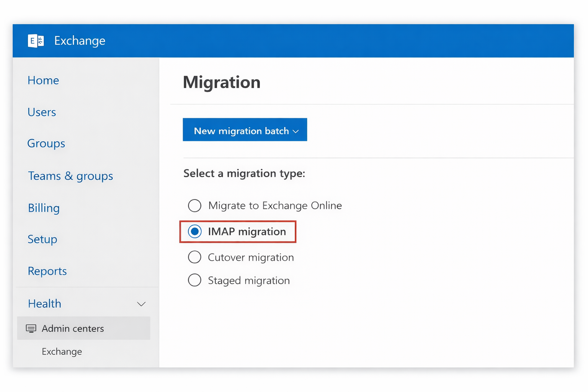Choose the Cutover migration radio button
Viewport: 588px width, 392px height.
click(194, 257)
